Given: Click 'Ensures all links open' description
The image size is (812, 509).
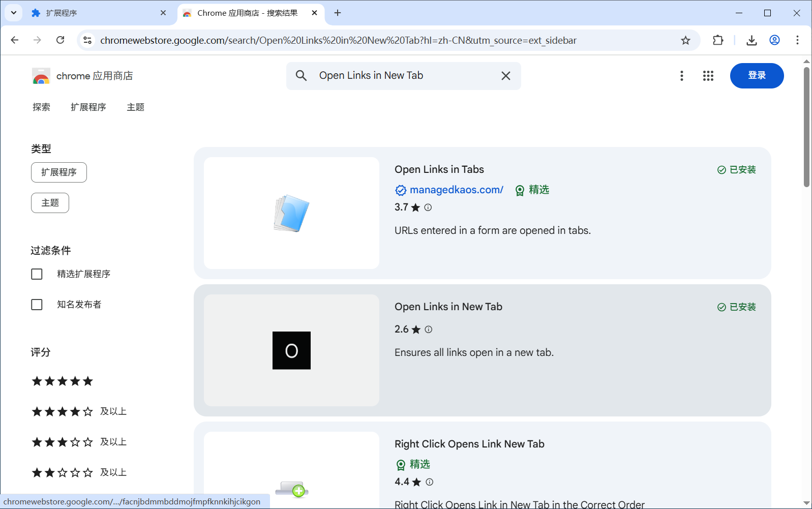Looking at the screenshot, I should tap(474, 352).
